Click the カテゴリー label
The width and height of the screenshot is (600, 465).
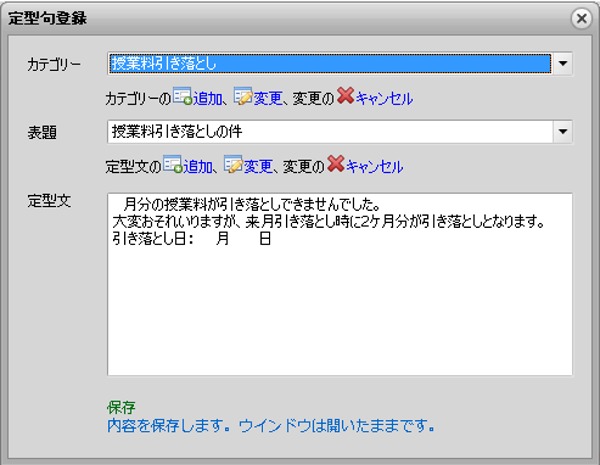click(x=54, y=64)
